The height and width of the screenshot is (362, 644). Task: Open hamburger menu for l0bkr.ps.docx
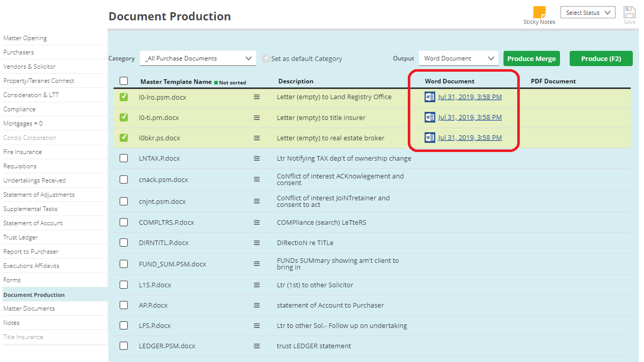tap(257, 138)
